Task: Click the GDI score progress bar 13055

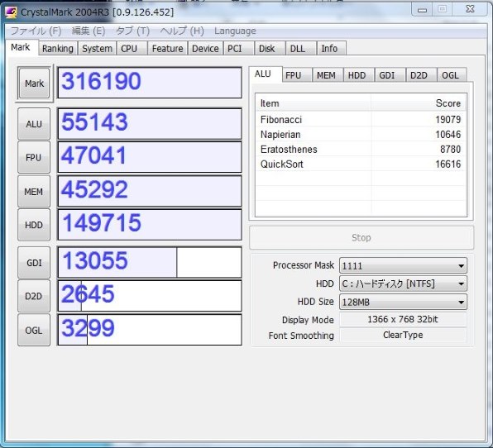Action: click(x=150, y=262)
